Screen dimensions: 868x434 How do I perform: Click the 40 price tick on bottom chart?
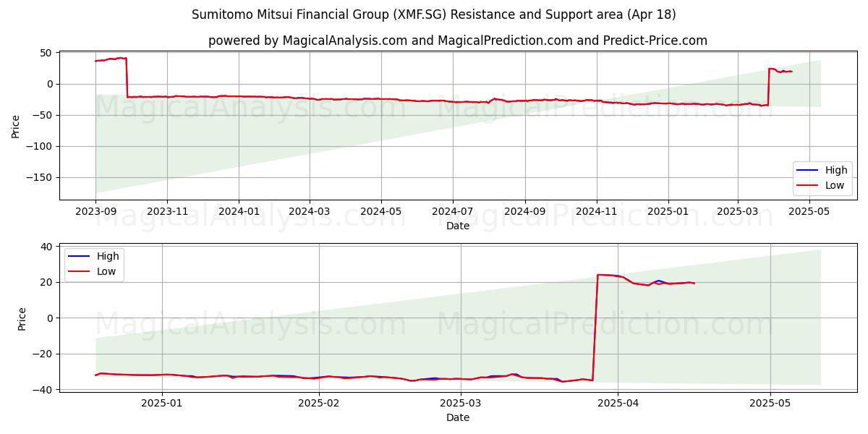(x=46, y=247)
